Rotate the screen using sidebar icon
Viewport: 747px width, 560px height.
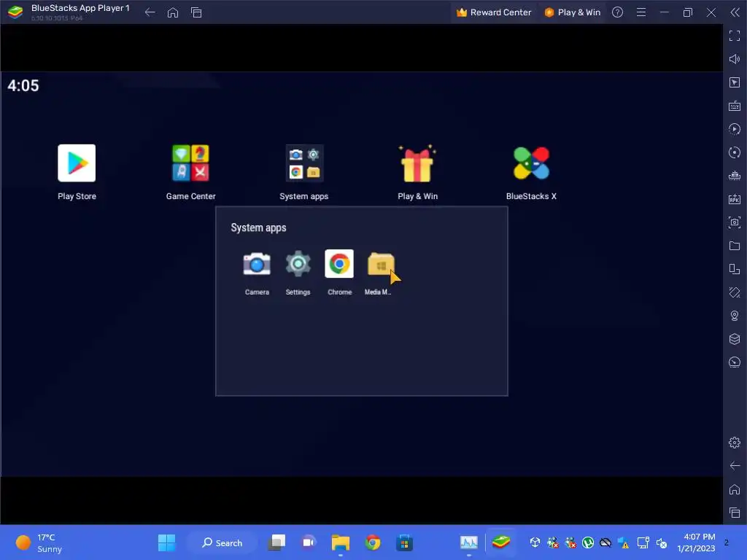(735, 292)
